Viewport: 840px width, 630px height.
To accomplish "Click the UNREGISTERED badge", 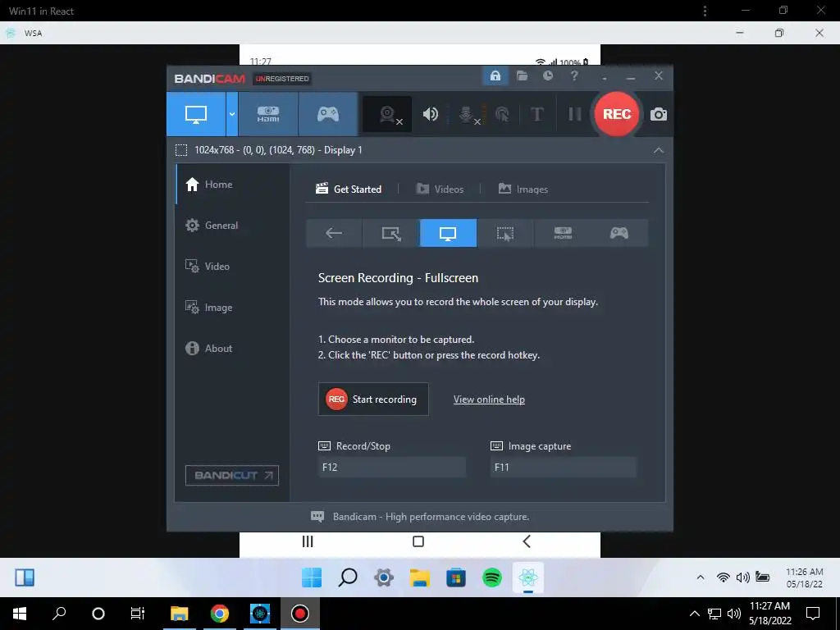I will click(282, 79).
